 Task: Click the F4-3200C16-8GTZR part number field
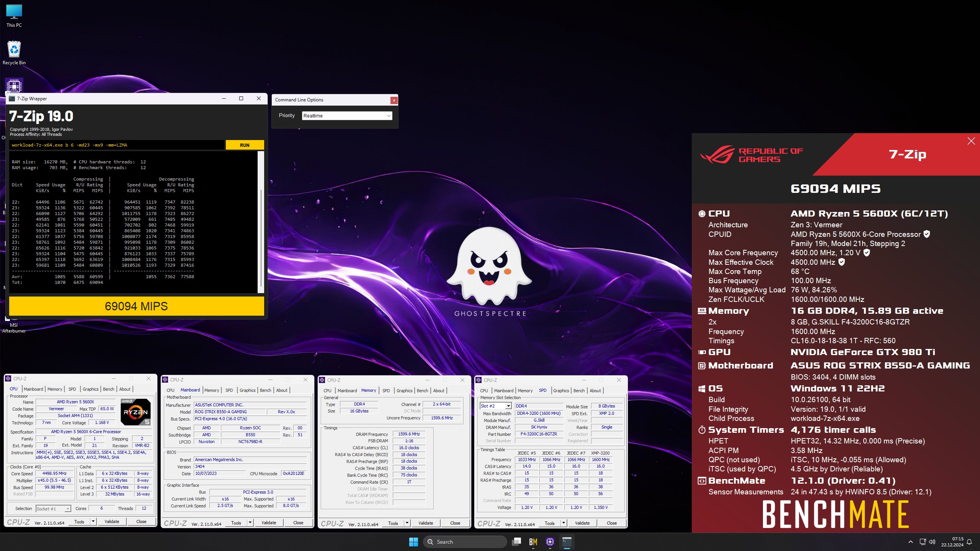[x=539, y=434]
